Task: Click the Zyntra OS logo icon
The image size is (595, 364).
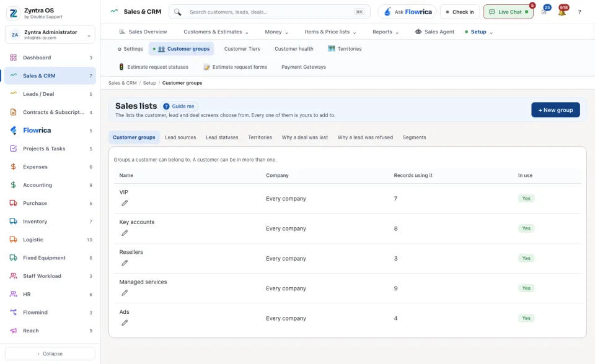Action: click(13, 13)
